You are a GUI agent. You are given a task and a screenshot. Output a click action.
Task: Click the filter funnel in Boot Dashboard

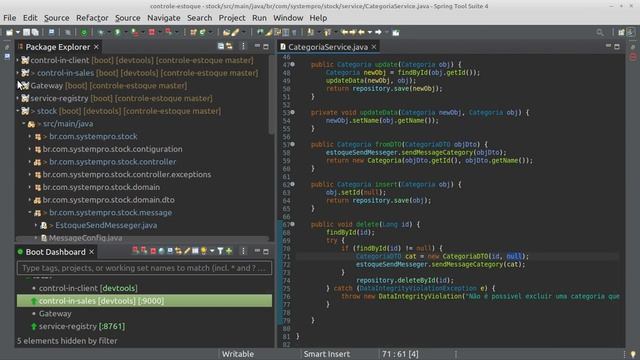coord(220,251)
